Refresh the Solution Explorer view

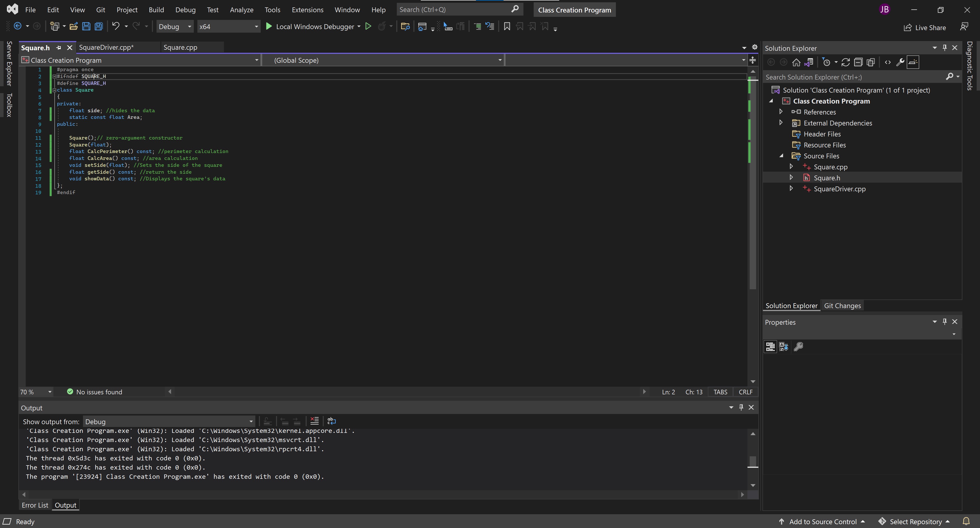click(x=846, y=62)
